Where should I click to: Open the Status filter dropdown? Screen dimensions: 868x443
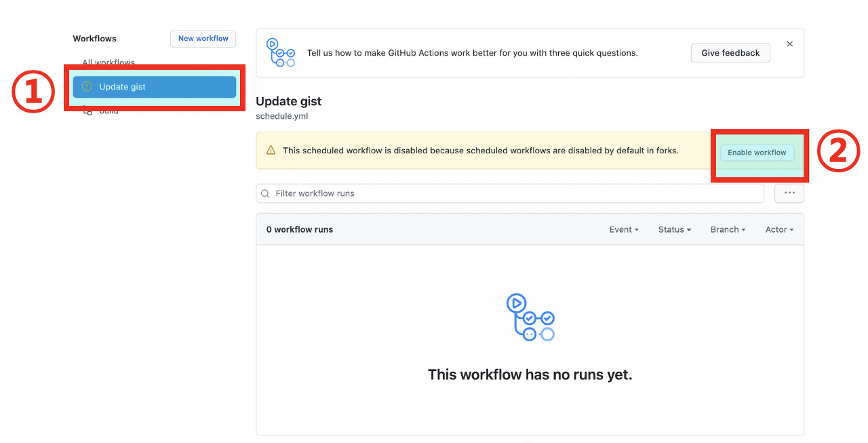tap(675, 230)
